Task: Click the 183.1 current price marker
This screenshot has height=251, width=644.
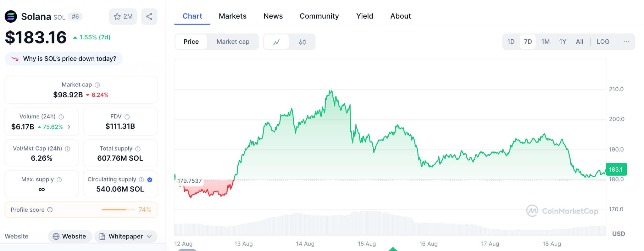Action: 616,169
